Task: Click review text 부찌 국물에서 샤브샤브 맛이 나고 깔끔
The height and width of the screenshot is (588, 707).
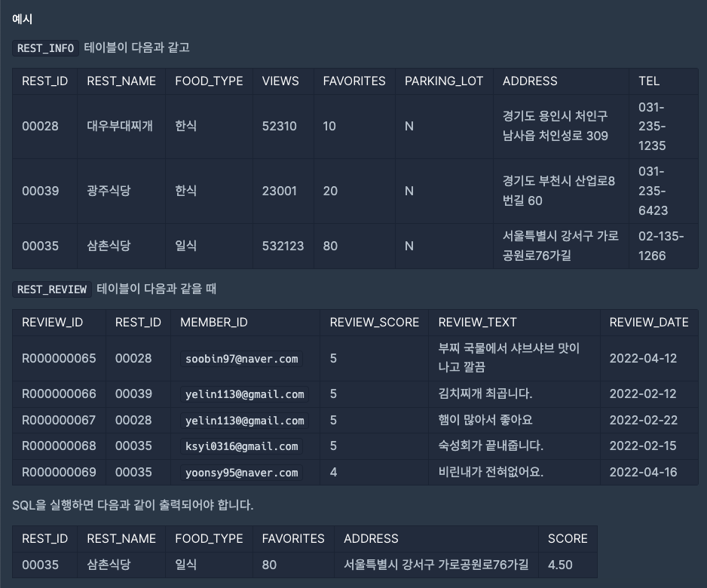Action: coord(509,357)
